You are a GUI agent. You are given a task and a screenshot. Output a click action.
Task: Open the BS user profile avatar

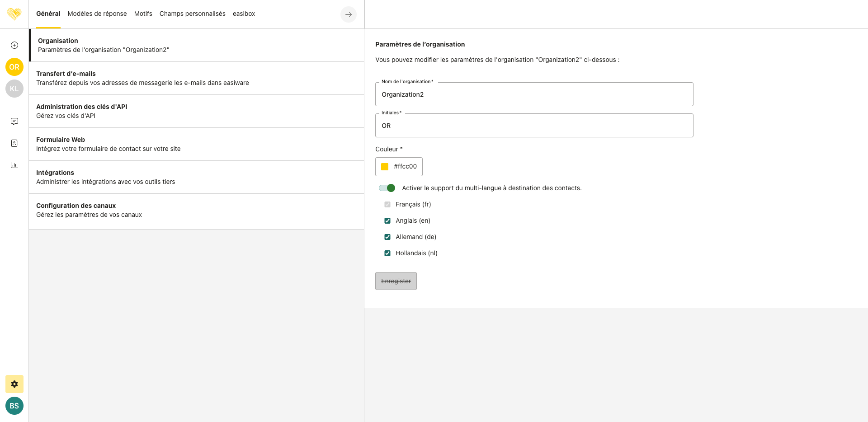coord(14,406)
